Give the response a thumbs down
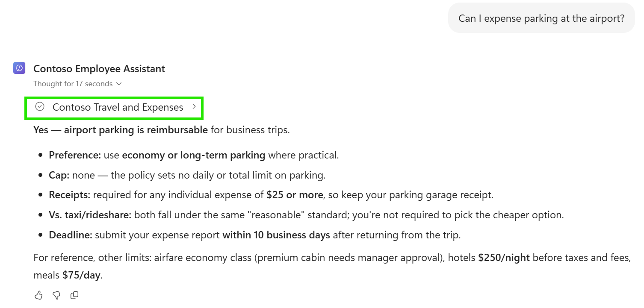 click(56, 295)
